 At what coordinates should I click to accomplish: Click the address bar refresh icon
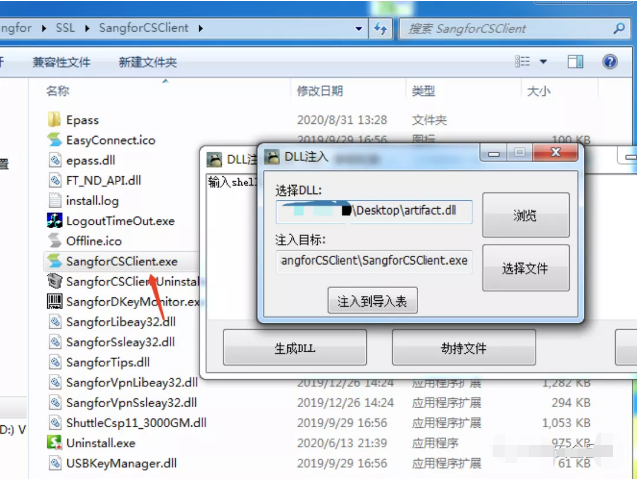[x=381, y=29]
